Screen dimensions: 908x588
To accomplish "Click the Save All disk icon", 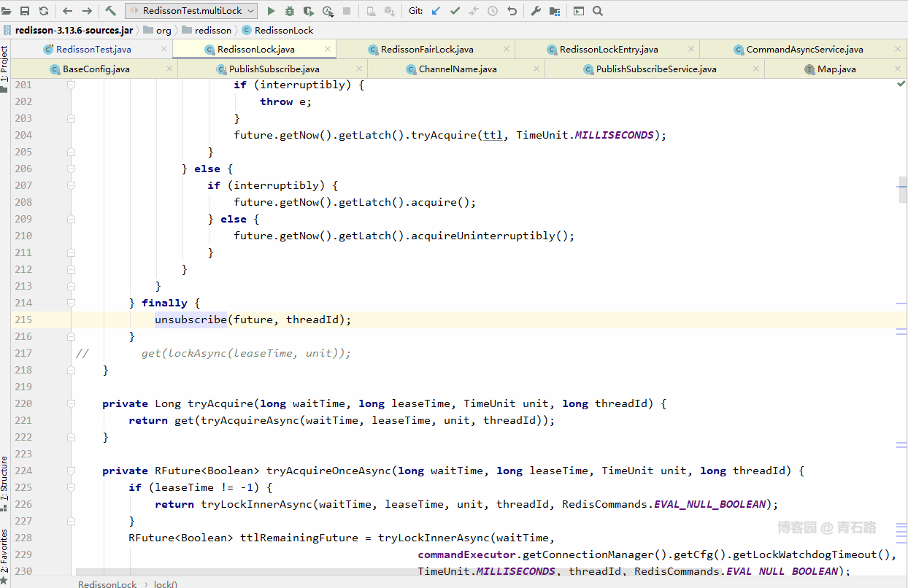I will 25,11.
